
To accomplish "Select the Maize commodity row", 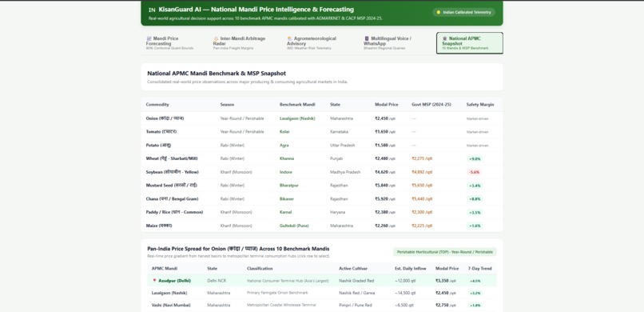I will point(321,226).
